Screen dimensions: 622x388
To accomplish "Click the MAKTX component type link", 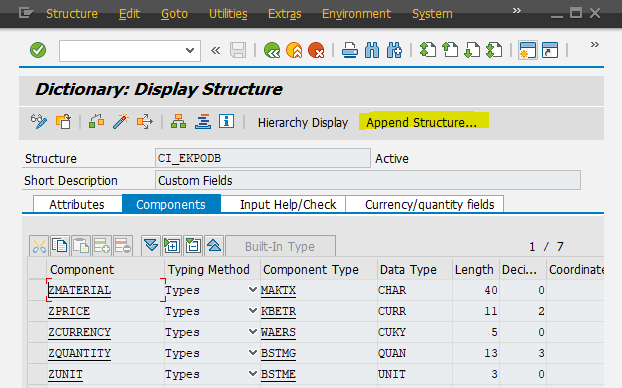I will click(x=278, y=290).
